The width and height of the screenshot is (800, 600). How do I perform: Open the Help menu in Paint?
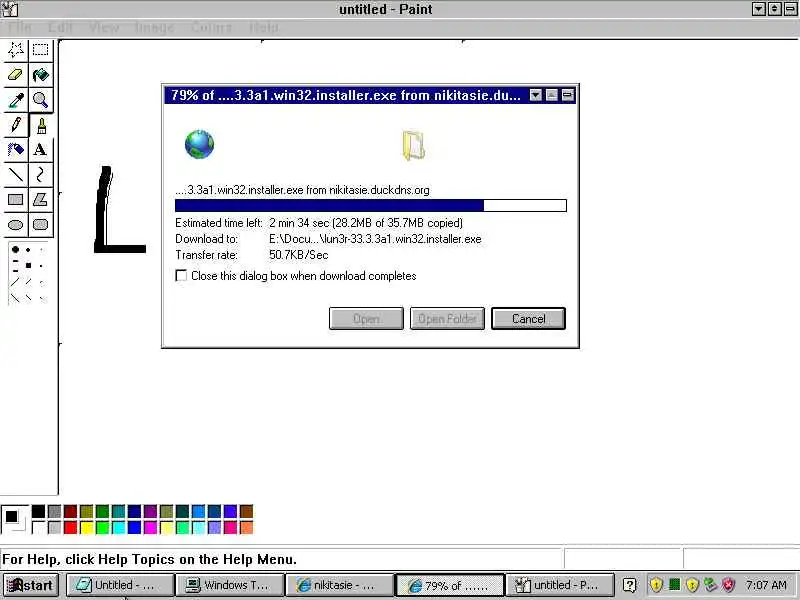pyautogui.click(x=264, y=28)
